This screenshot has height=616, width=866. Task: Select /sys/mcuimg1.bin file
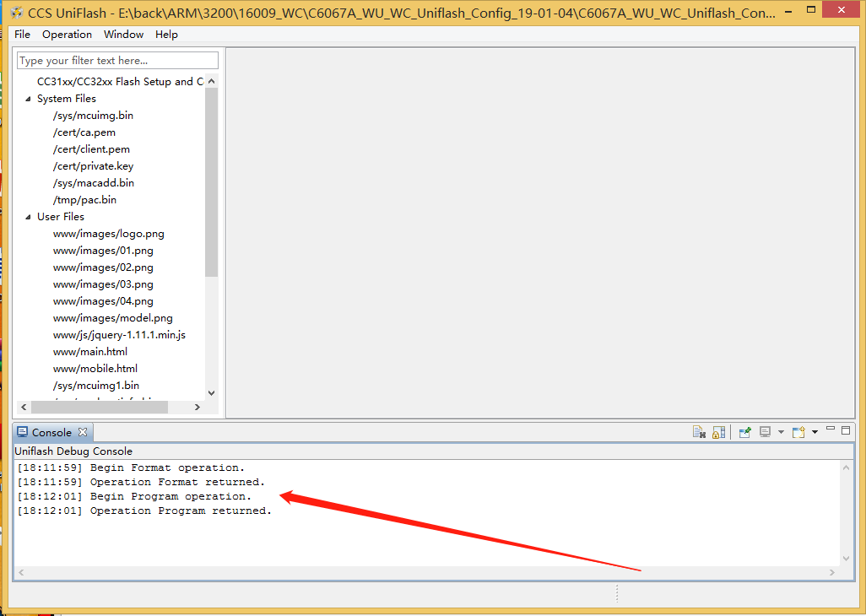pos(96,386)
